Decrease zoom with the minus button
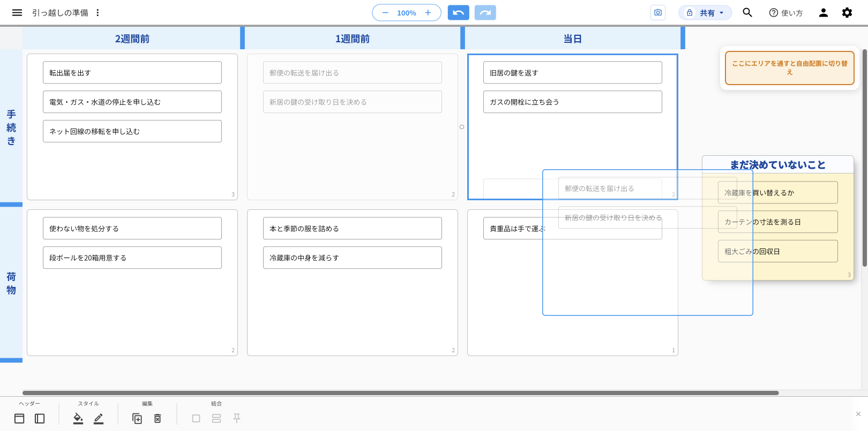 click(385, 13)
